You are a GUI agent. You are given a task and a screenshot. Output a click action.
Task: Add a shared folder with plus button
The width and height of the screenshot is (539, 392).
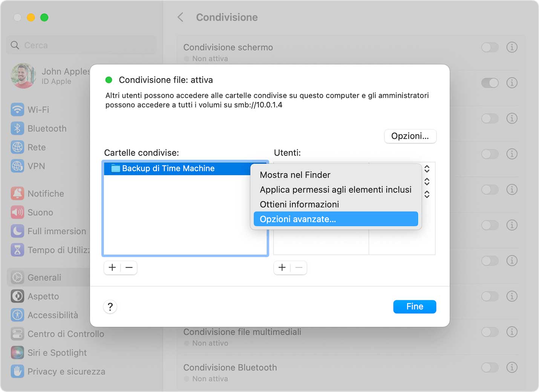(112, 268)
